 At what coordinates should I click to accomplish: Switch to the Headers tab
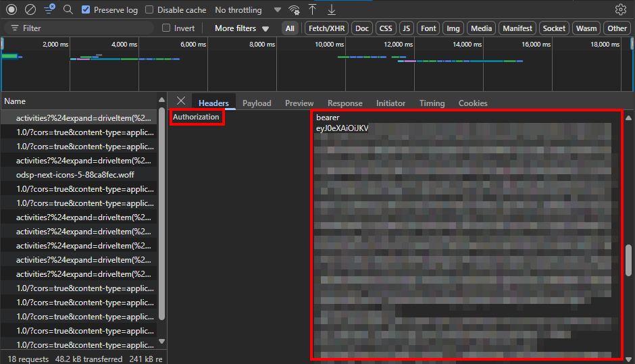[x=213, y=103]
